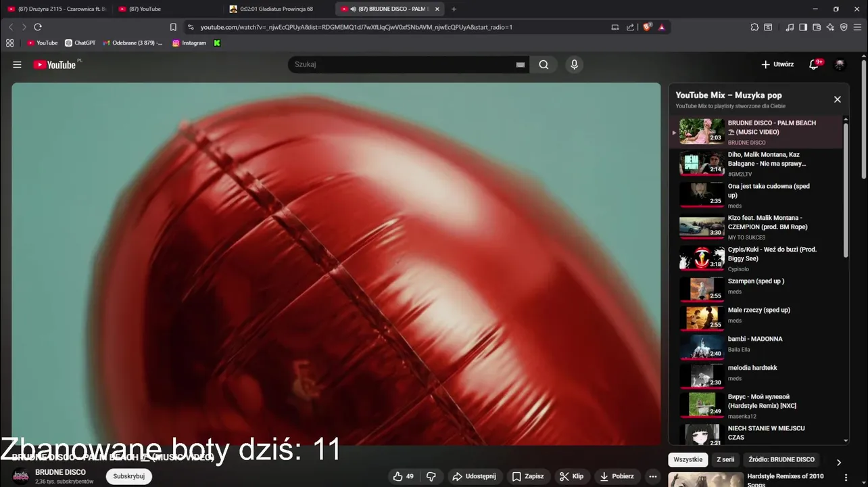
Task: Start voice search with the microphone icon
Action: [x=574, y=64]
